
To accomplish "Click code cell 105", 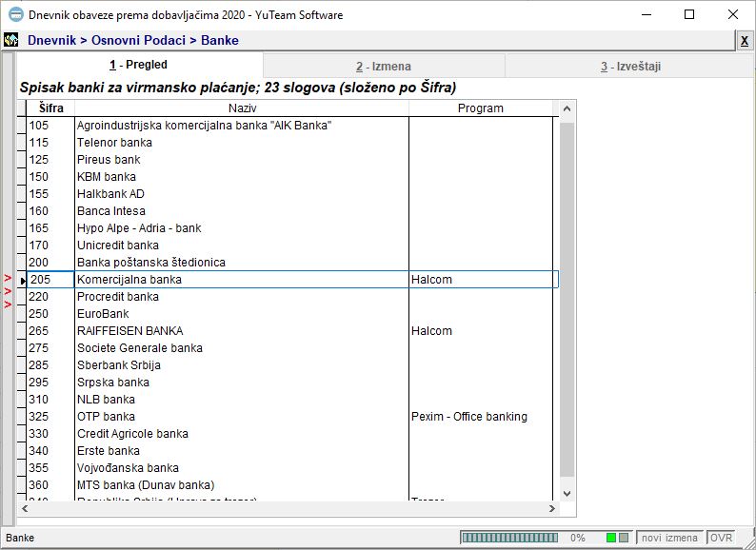I will [x=50, y=126].
